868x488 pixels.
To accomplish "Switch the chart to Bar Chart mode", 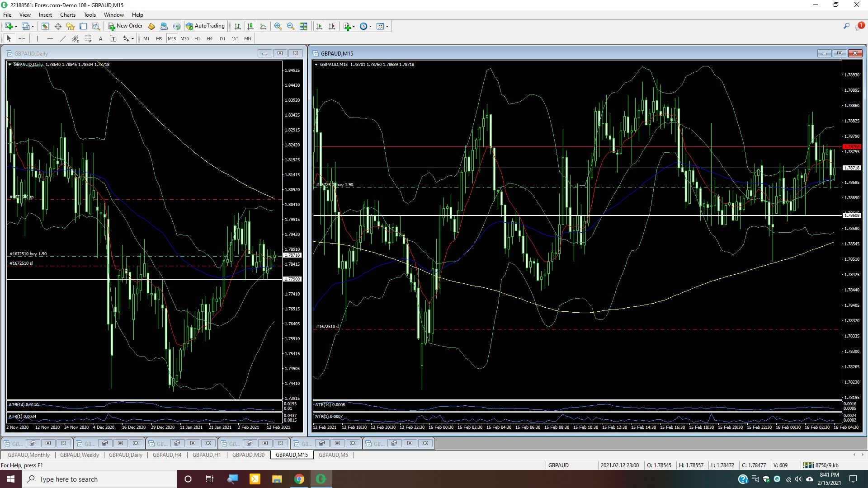I will click(x=237, y=26).
